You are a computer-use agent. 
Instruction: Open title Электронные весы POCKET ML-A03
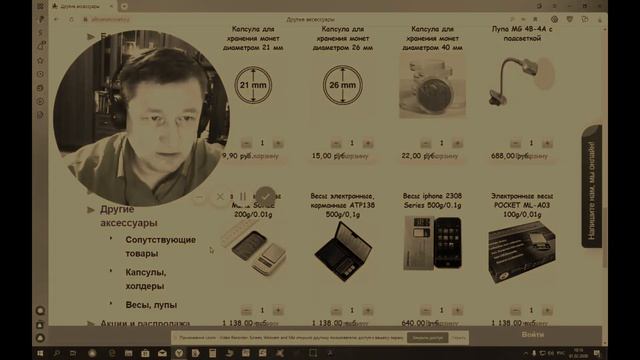(522, 205)
